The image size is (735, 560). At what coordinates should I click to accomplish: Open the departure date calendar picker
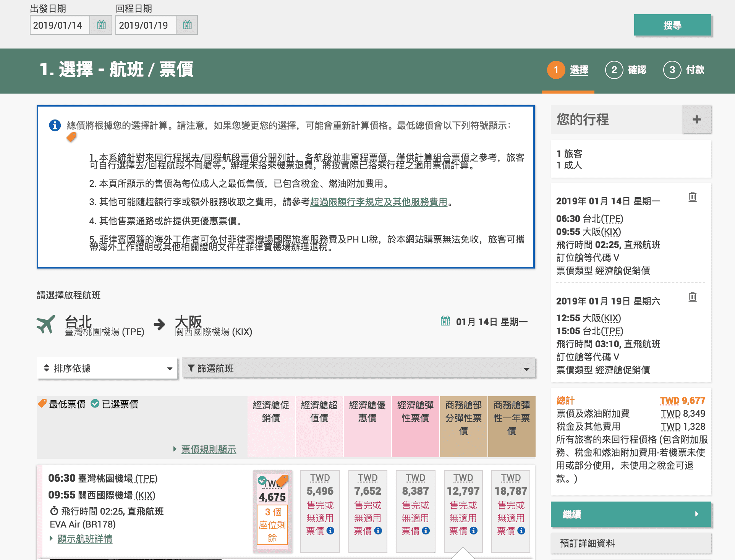pos(101,25)
